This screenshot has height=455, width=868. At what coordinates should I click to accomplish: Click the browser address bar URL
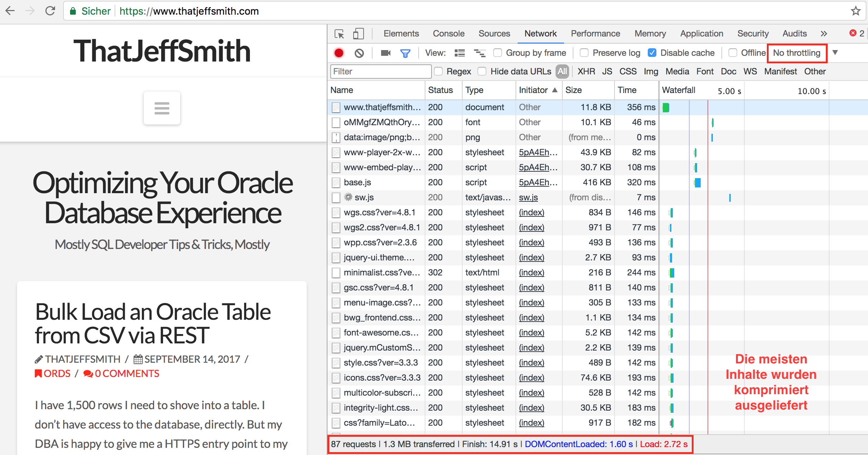pyautogui.click(x=189, y=11)
